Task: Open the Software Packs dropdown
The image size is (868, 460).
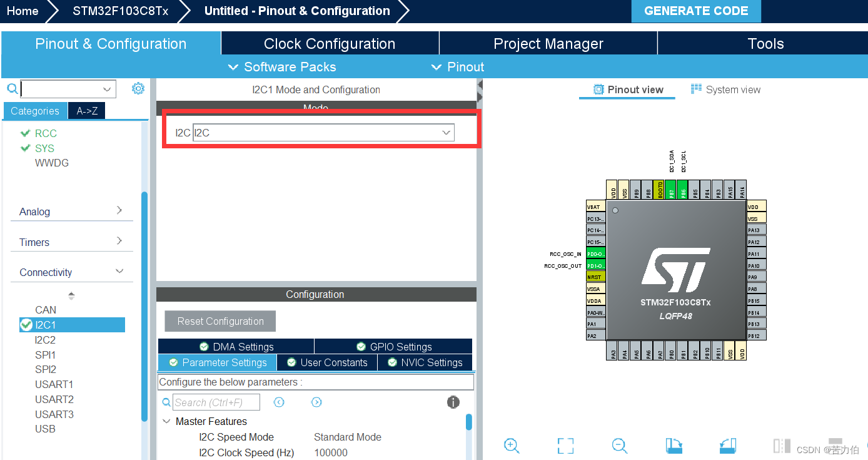Action: [282, 67]
